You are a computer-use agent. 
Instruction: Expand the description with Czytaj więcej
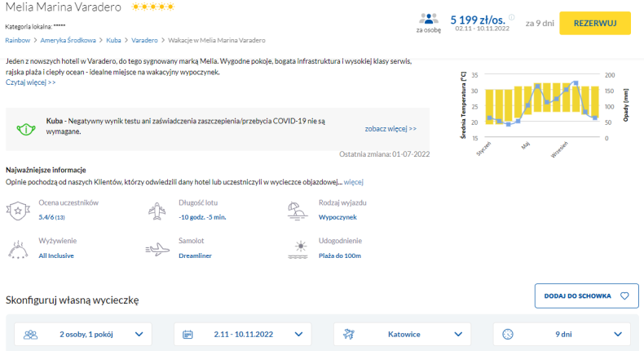tap(30, 82)
